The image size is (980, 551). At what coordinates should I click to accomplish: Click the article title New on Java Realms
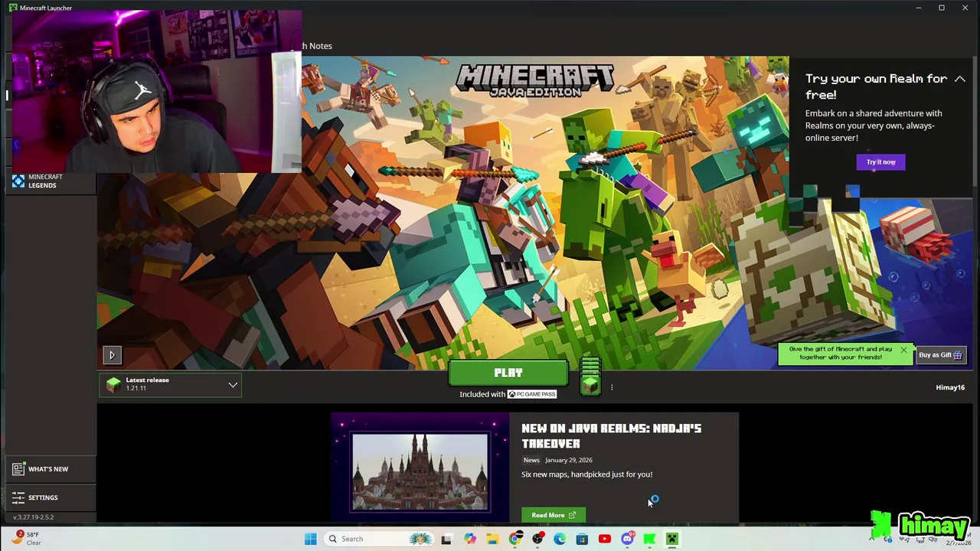pos(611,435)
